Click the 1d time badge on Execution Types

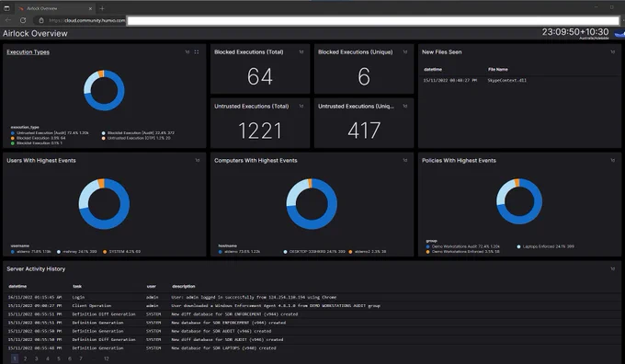[x=187, y=51]
